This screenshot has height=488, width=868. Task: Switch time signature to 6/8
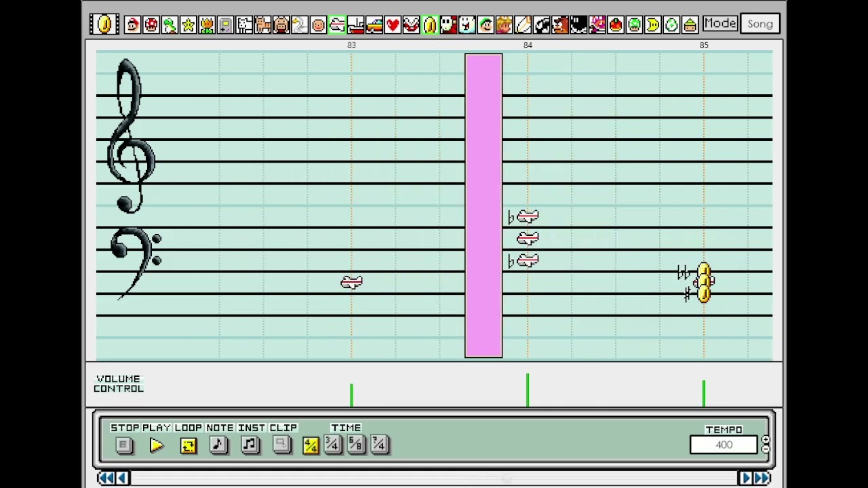coord(356,445)
